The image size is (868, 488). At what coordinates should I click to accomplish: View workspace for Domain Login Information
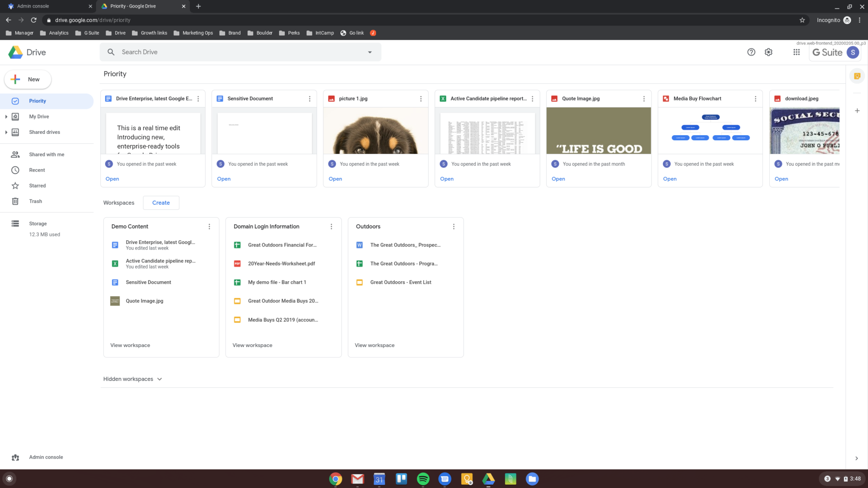click(x=252, y=345)
